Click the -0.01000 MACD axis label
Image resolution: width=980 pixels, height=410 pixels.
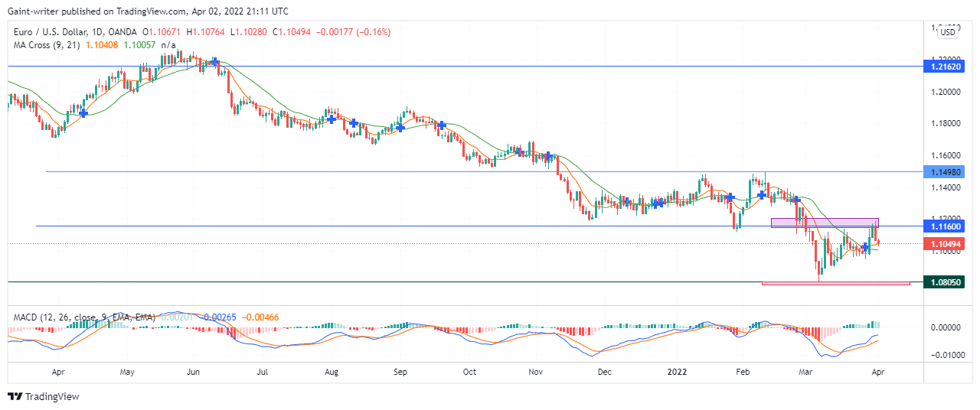[x=944, y=356]
